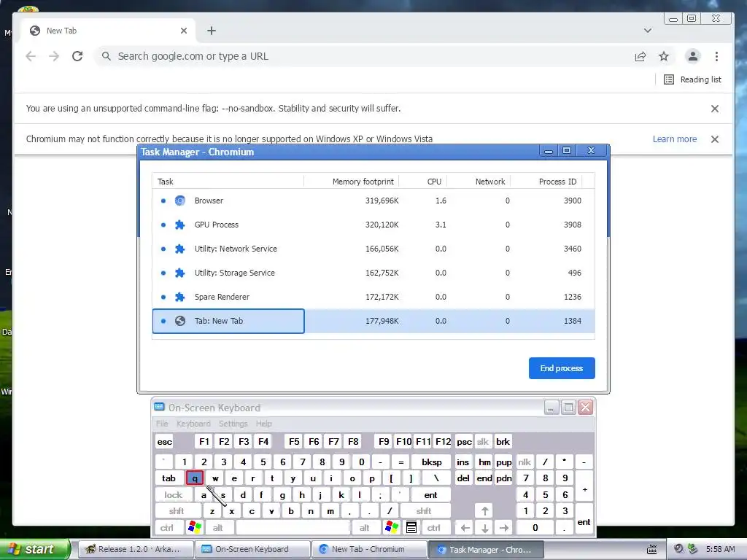
Task: Open the Chromium three-dot menu
Action: [716, 56]
